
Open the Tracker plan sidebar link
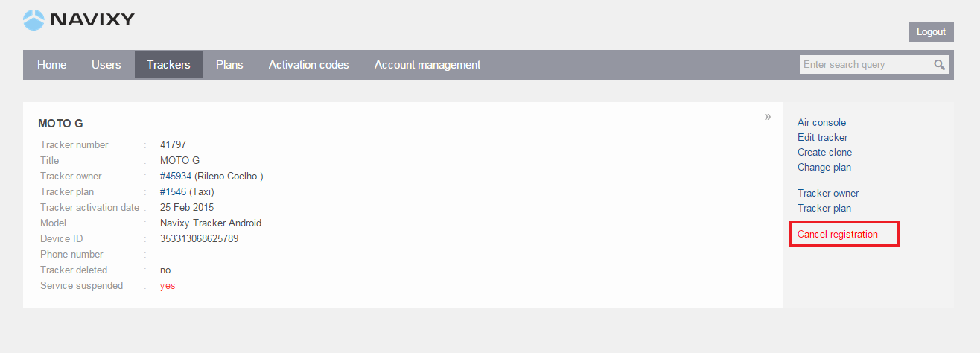824,209
